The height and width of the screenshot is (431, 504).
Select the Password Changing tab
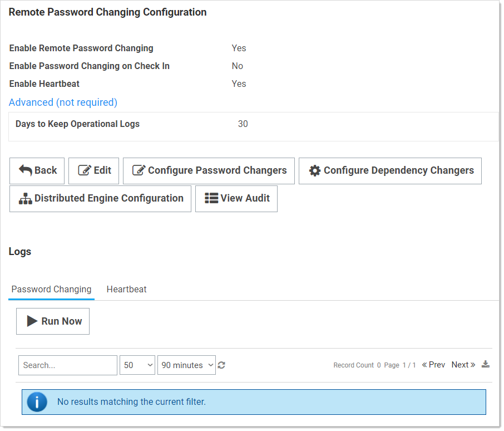51,290
